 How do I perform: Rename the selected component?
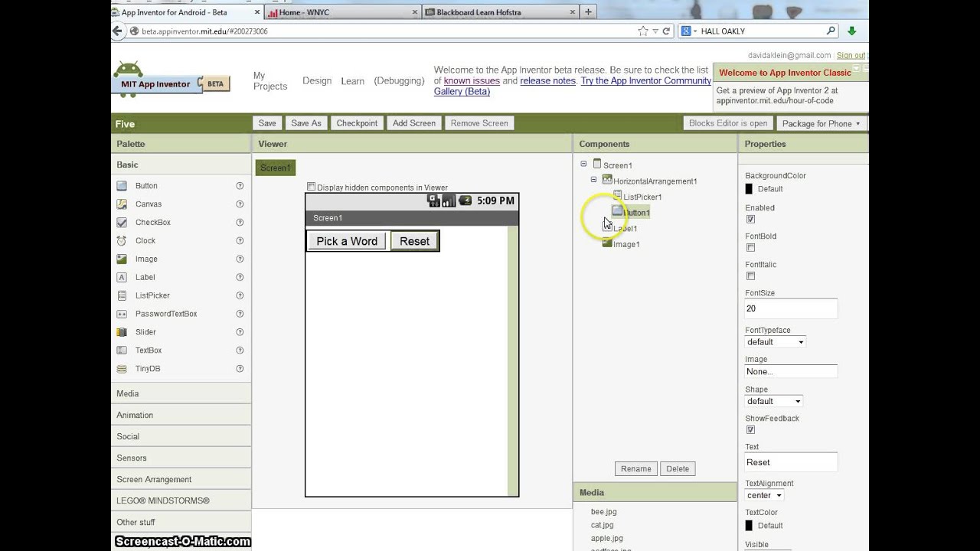click(635, 468)
